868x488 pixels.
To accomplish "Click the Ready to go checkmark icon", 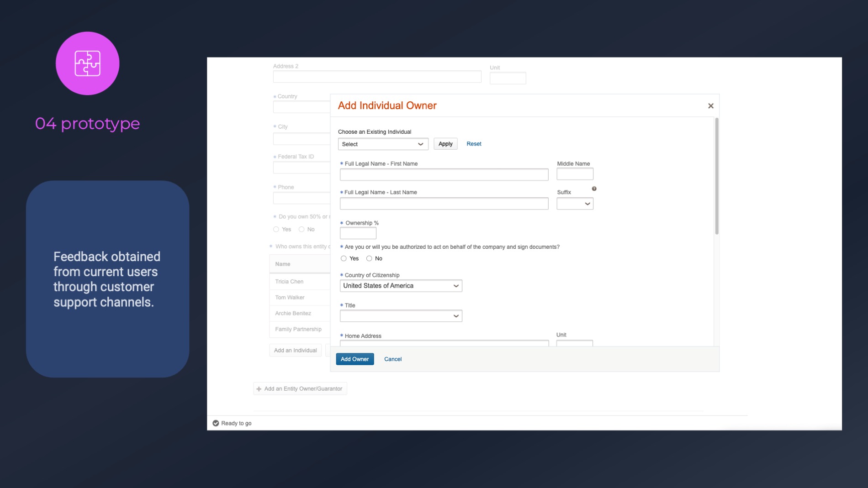I will point(216,423).
